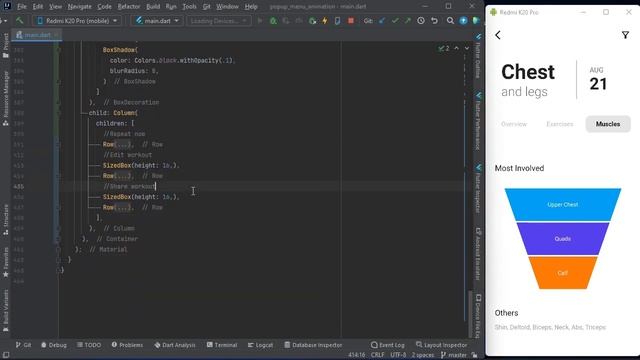Open the Layout Inspector
This screenshot has height=360, width=640.
pos(441,345)
